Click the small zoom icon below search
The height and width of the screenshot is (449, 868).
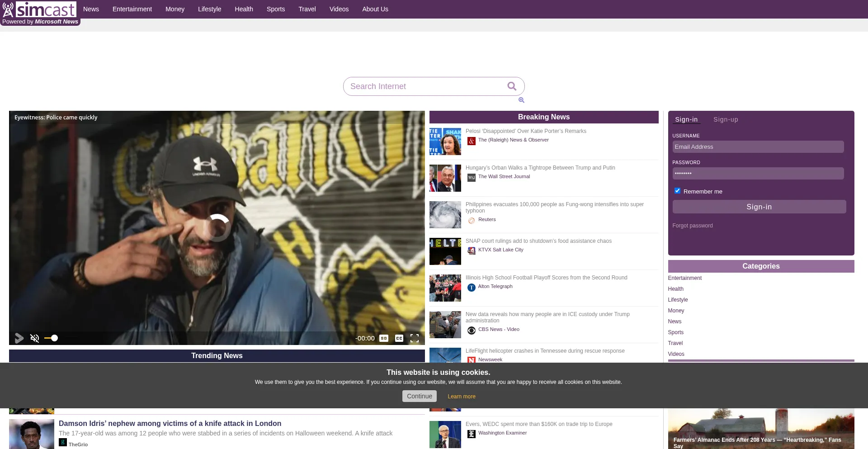point(521,100)
